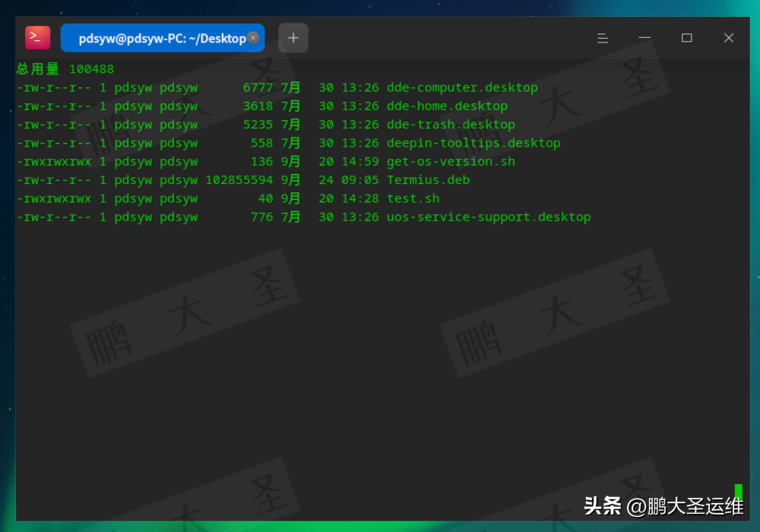The width and height of the screenshot is (760, 532).
Task: Click the filename uos-service-support.desktop
Action: point(489,217)
